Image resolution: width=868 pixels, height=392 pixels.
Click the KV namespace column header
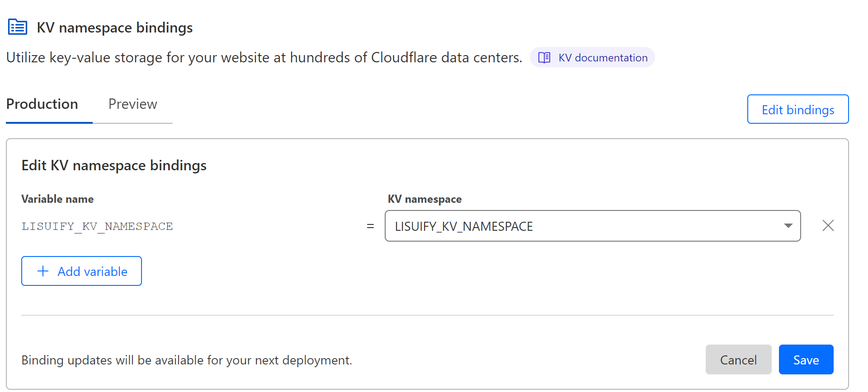tap(425, 199)
